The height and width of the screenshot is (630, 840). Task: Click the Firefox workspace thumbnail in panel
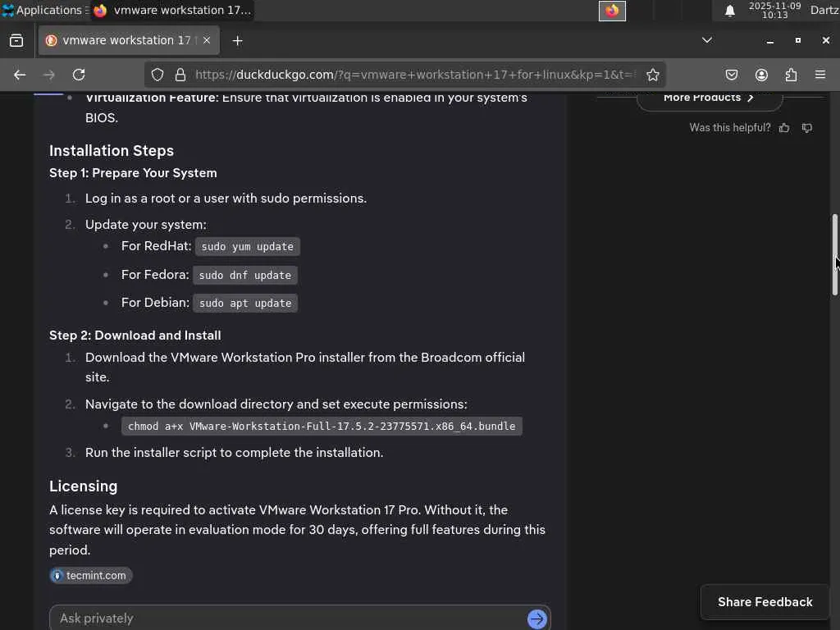coord(612,11)
